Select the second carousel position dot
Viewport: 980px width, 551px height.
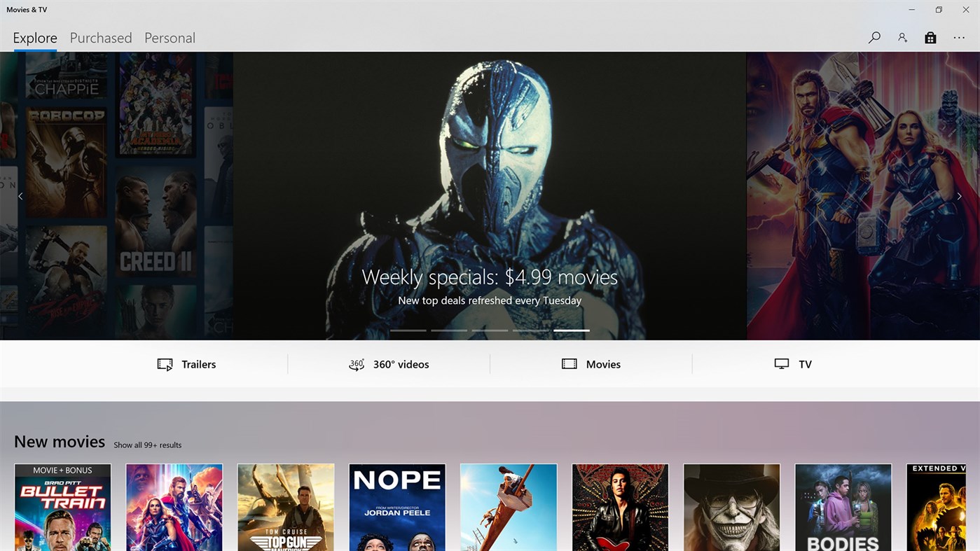click(449, 330)
